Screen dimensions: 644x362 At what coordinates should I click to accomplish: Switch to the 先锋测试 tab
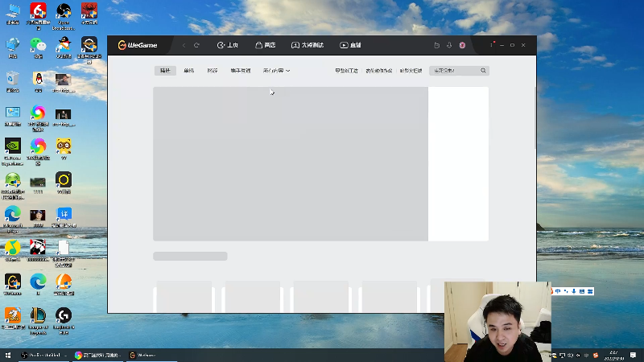pos(308,45)
